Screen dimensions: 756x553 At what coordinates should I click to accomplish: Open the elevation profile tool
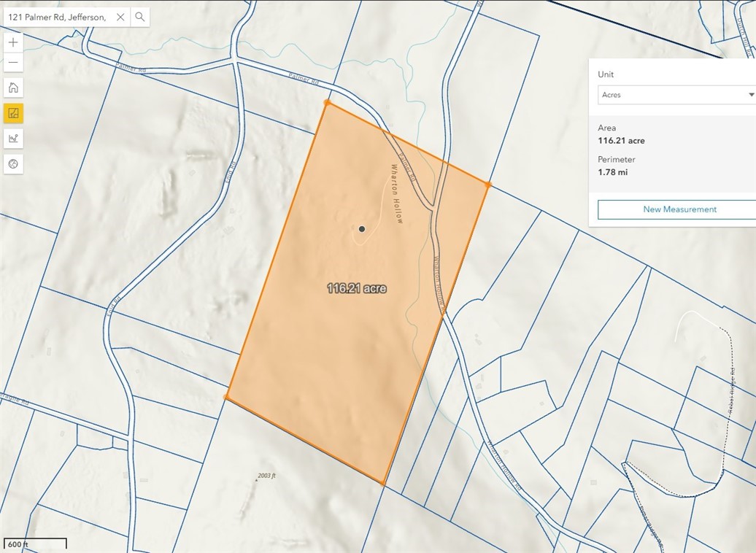point(13,138)
